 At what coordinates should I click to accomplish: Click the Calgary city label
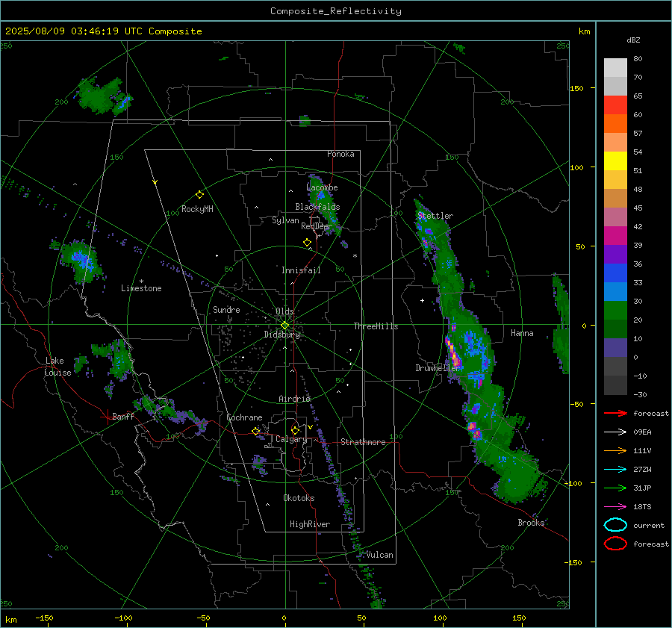tap(291, 439)
